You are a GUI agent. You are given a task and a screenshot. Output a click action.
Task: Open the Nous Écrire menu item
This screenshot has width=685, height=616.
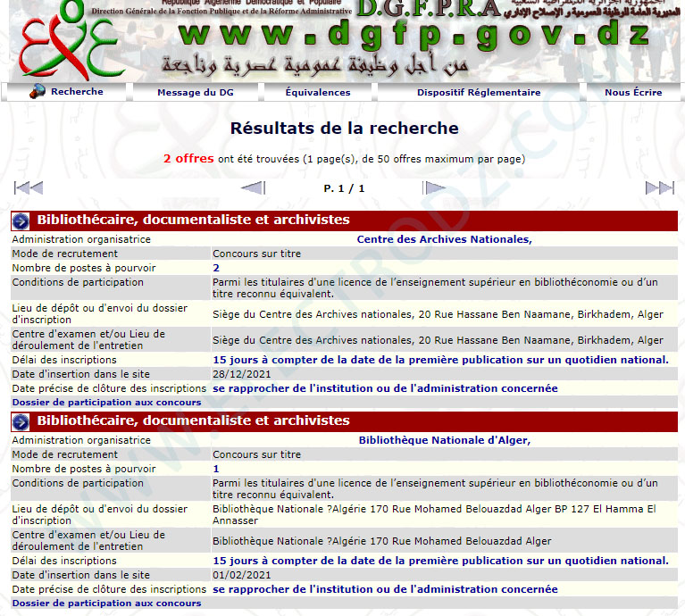(633, 93)
